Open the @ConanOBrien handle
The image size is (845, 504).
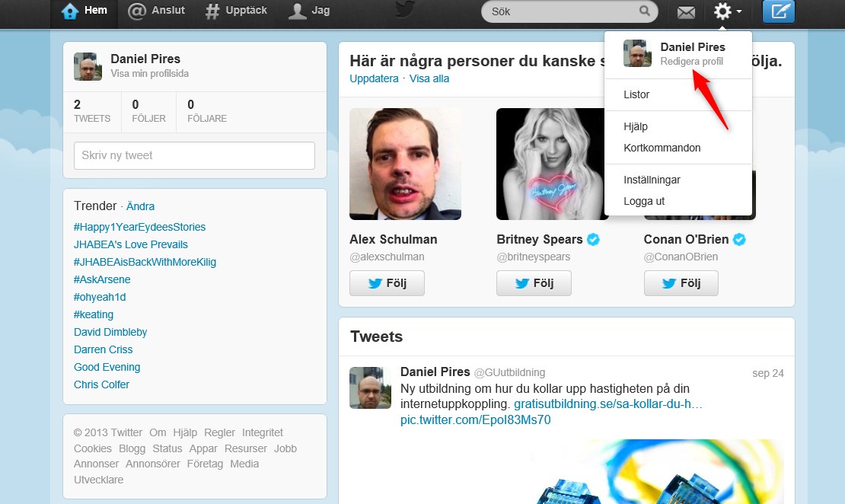(x=681, y=257)
